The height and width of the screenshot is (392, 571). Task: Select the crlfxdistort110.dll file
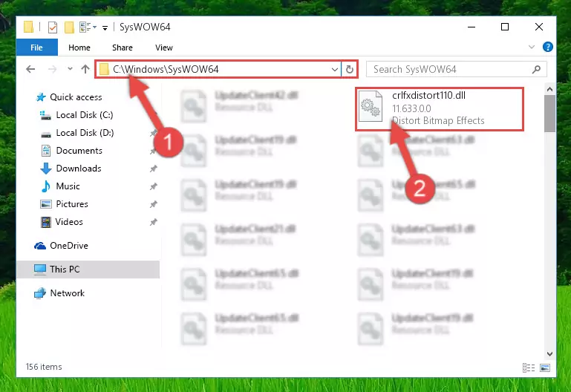[x=440, y=109]
